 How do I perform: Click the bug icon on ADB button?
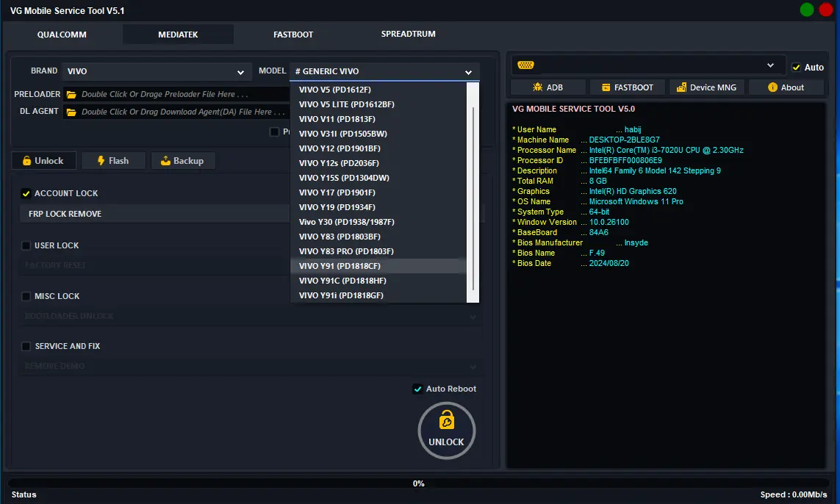pos(537,87)
